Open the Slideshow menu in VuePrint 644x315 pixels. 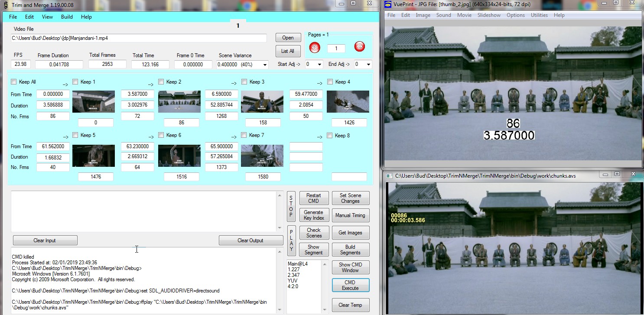click(x=489, y=15)
